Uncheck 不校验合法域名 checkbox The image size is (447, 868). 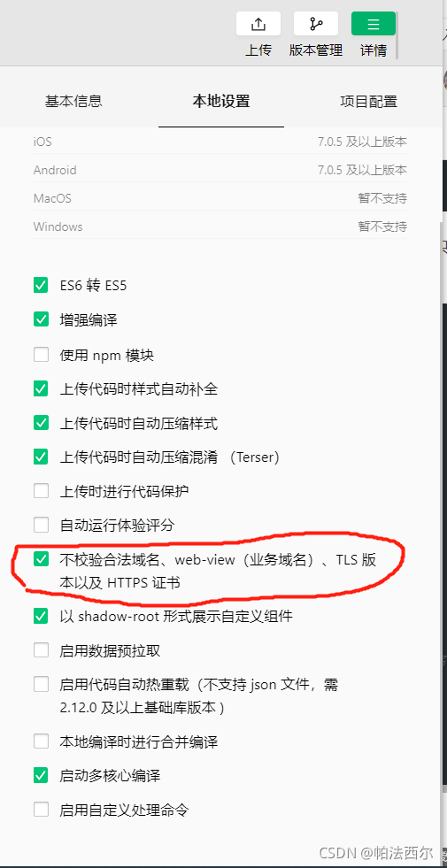click(41, 559)
